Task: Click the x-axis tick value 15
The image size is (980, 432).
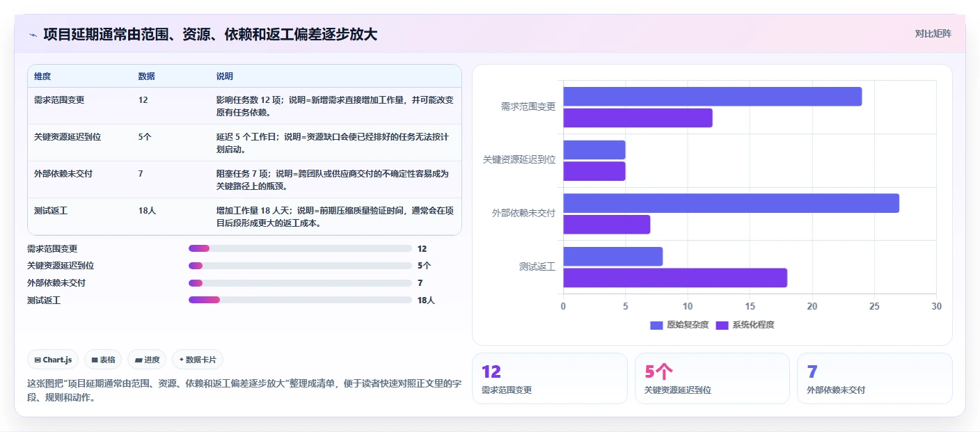Action: click(x=750, y=307)
